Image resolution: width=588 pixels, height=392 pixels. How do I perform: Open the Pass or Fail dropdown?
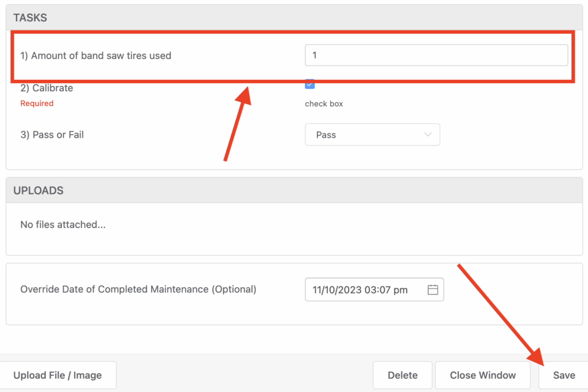[x=372, y=135]
